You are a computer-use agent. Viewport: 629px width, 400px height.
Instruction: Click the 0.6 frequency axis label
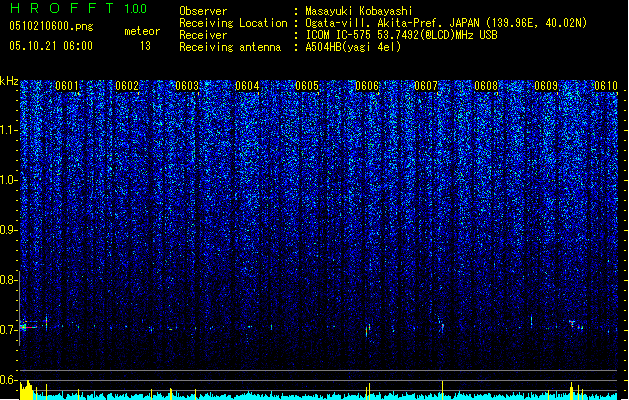(x=8, y=380)
